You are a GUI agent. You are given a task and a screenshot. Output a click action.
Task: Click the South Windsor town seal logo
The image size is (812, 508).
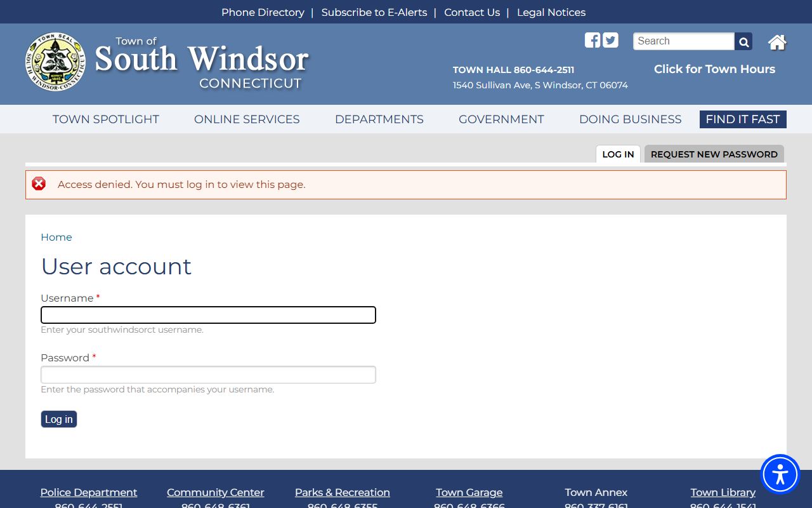click(x=56, y=62)
